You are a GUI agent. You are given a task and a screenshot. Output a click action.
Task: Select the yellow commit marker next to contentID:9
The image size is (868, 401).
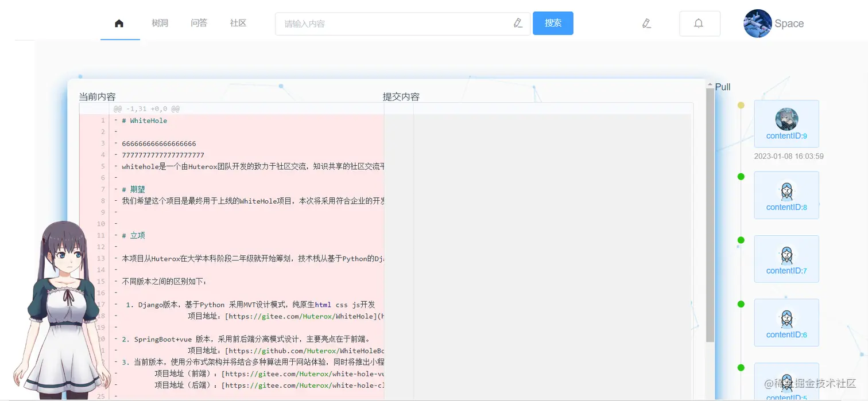[741, 105]
